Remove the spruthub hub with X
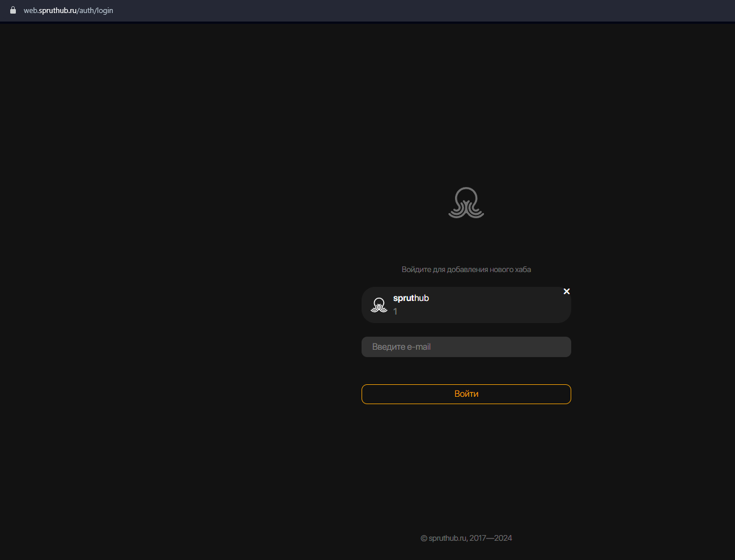This screenshot has width=735, height=560. [x=567, y=291]
